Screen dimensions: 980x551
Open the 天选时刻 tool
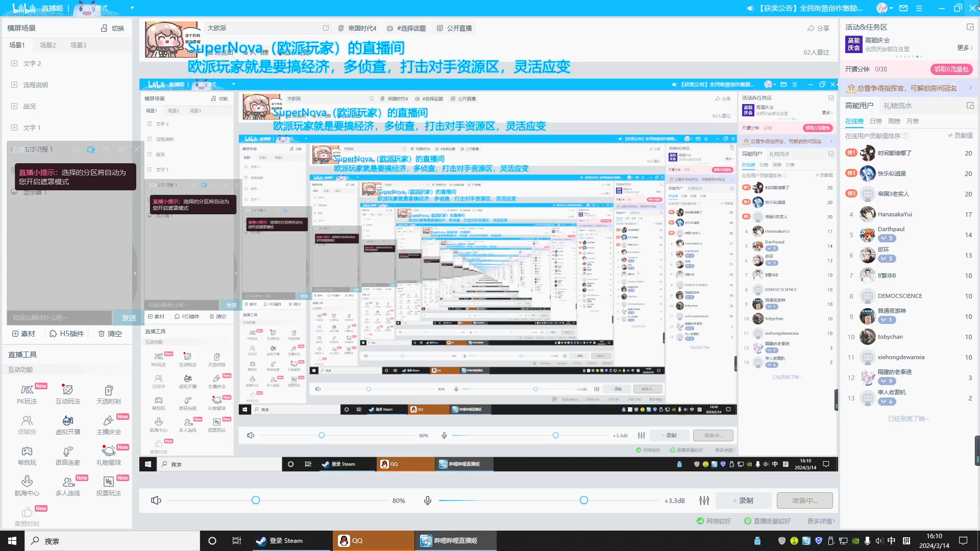pyautogui.click(x=109, y=394)
